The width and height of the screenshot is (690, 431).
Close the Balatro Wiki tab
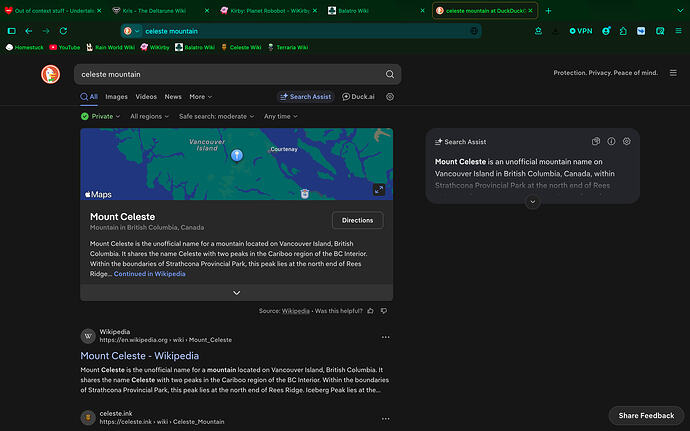click(422, 11)
